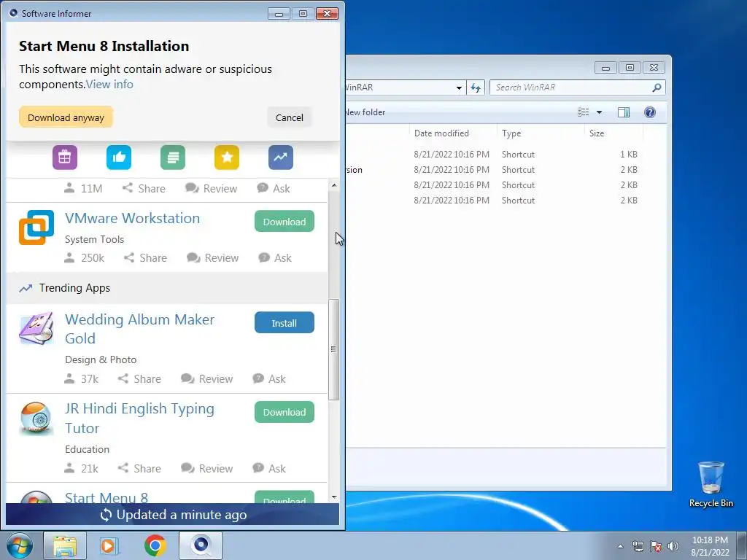This screenshot has width=747, height=560.
Task: Click Review in the 11M row
Action: point(211,189)
